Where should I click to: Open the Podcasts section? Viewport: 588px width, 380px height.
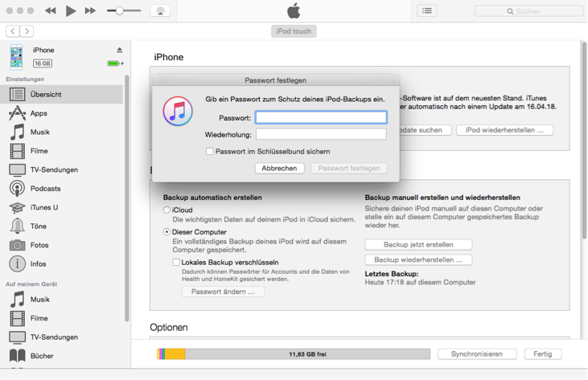coord(61,188)
